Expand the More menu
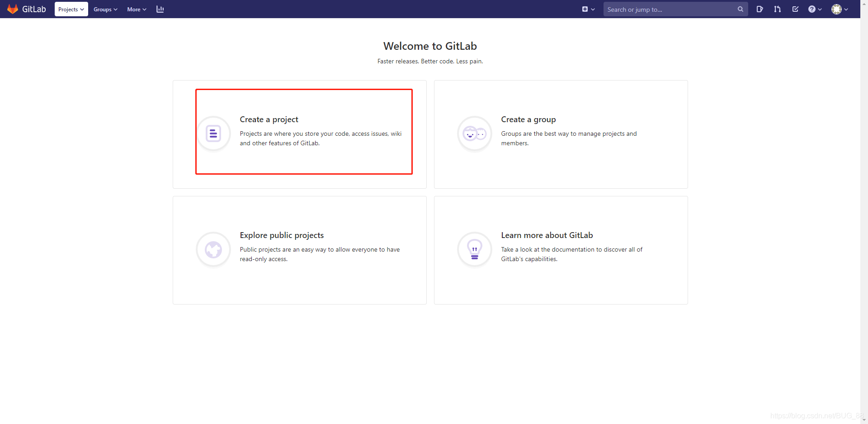The height and width of the screenshot is (424, 868). click(137, 9)
